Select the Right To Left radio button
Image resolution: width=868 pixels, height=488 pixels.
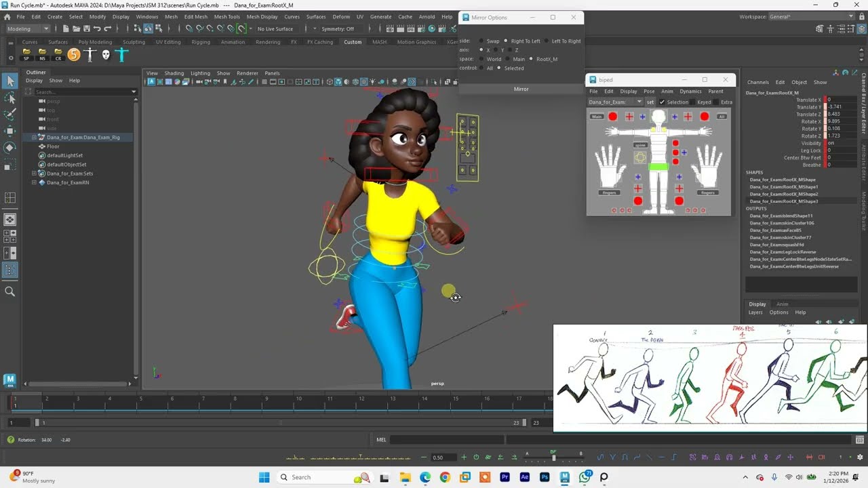click(x=505, y=41)
